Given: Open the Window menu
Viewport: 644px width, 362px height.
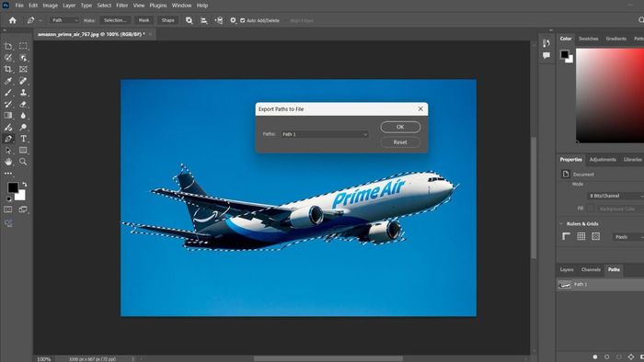Looking at the screenshot, I should click(181, 6).
